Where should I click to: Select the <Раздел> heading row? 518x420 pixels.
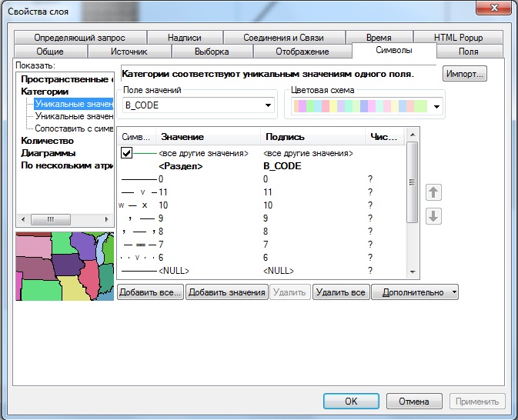click(x=180, y=166)
